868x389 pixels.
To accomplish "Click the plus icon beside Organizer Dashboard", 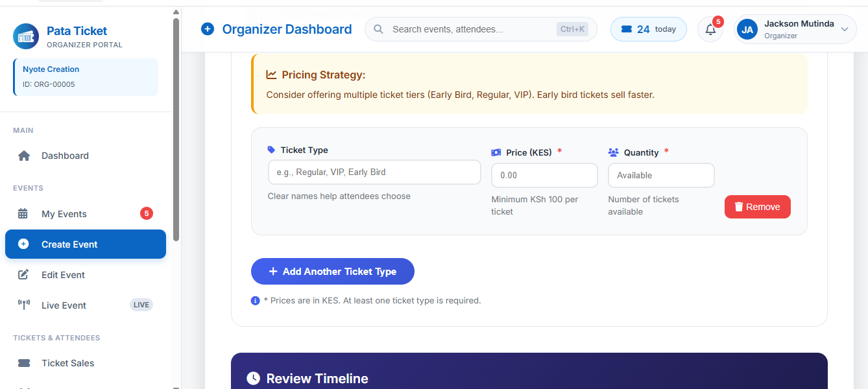I will click(208, 29).
